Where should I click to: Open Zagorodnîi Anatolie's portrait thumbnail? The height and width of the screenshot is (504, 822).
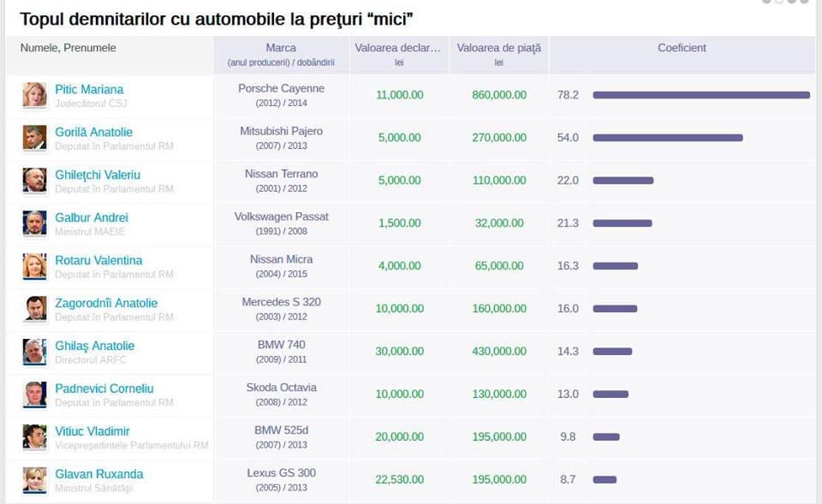34,309
